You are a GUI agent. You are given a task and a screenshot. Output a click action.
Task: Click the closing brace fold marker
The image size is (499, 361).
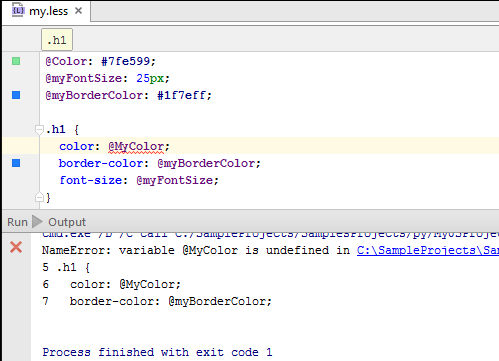tap(39, 197)
